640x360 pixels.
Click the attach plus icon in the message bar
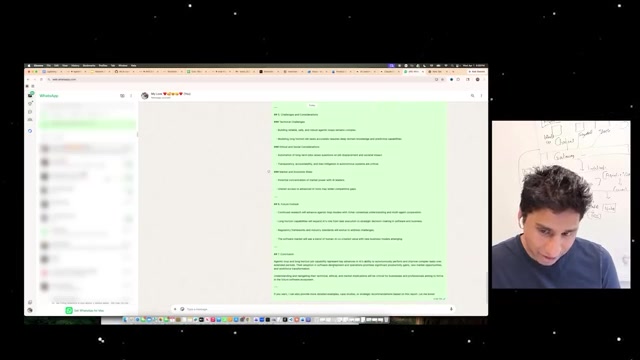175,309
